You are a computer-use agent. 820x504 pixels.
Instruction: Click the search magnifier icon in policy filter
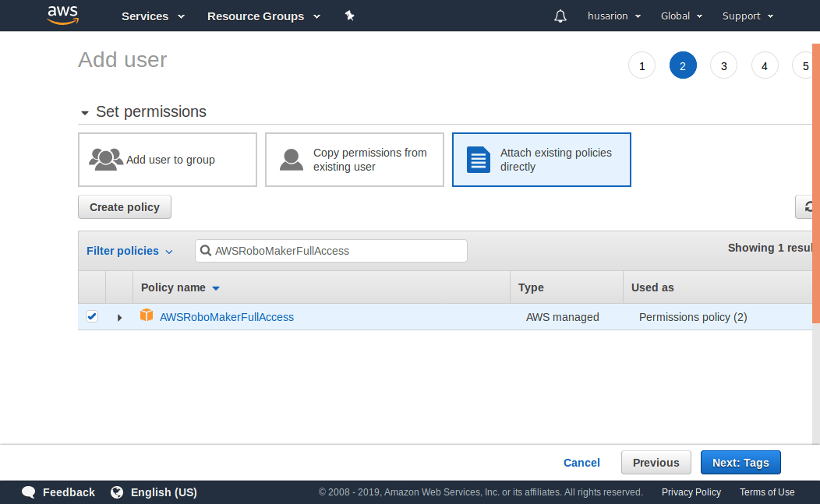(x=206, y=251)
